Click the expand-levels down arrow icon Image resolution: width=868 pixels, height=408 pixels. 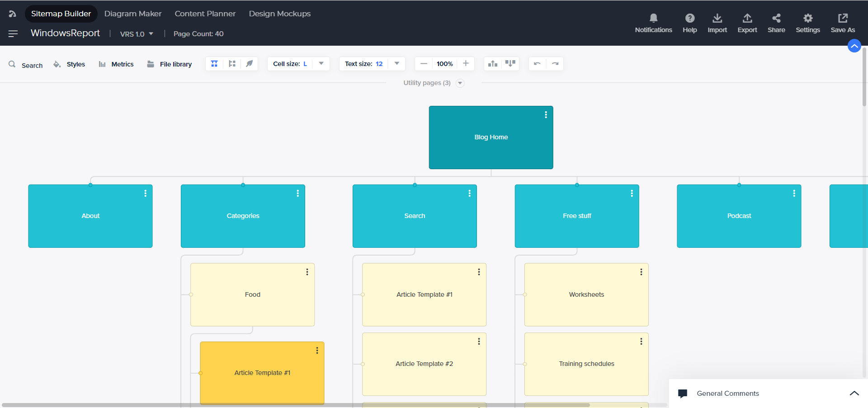(510, 64)
